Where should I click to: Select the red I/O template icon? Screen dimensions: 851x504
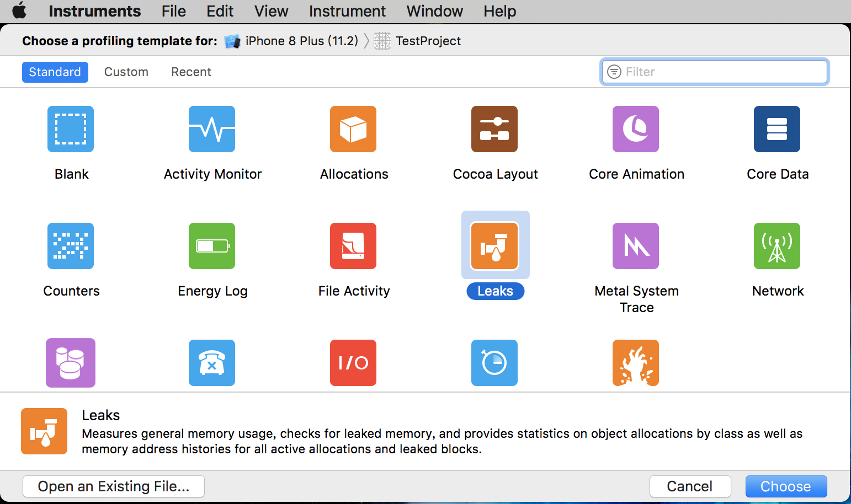[353, 363]
